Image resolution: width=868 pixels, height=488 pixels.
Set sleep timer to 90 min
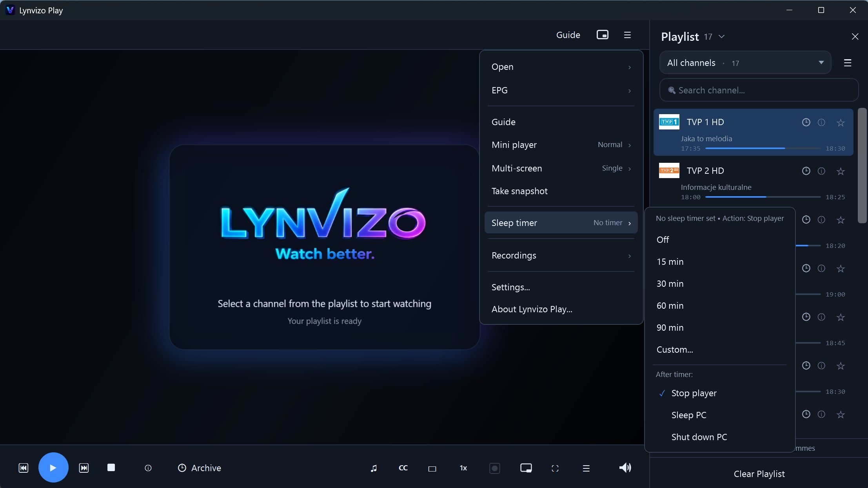pos(719,328)
